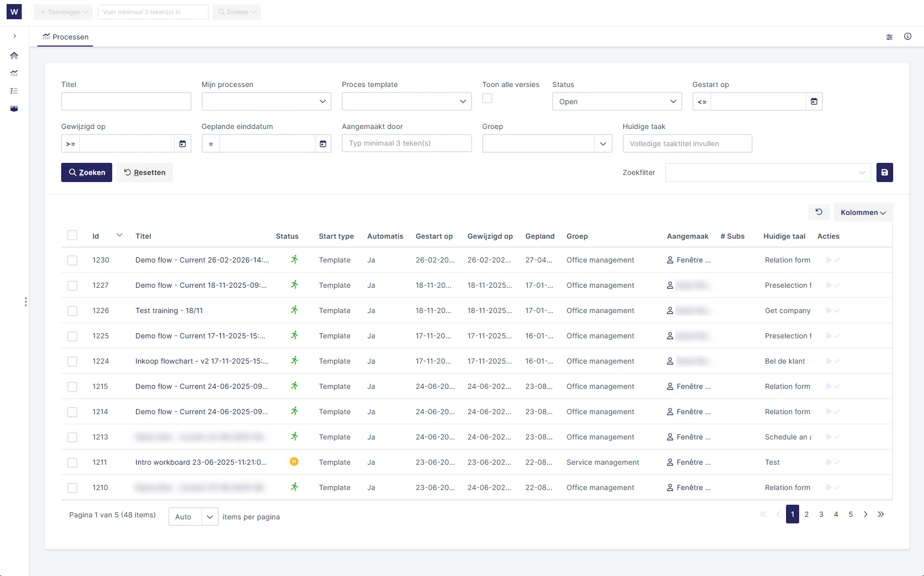Select the checkbox for process 1230
This screenshot has height=576, width=924.
tap(72, 260)
